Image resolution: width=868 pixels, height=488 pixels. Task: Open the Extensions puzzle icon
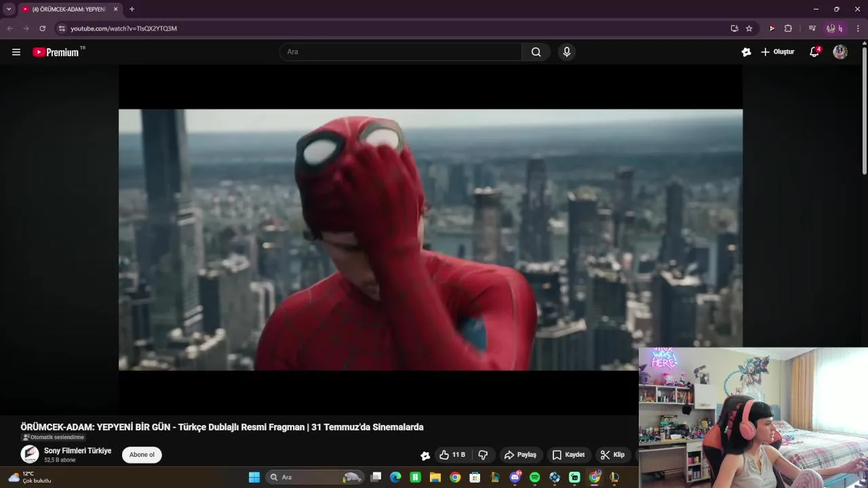tap(788, 28)
